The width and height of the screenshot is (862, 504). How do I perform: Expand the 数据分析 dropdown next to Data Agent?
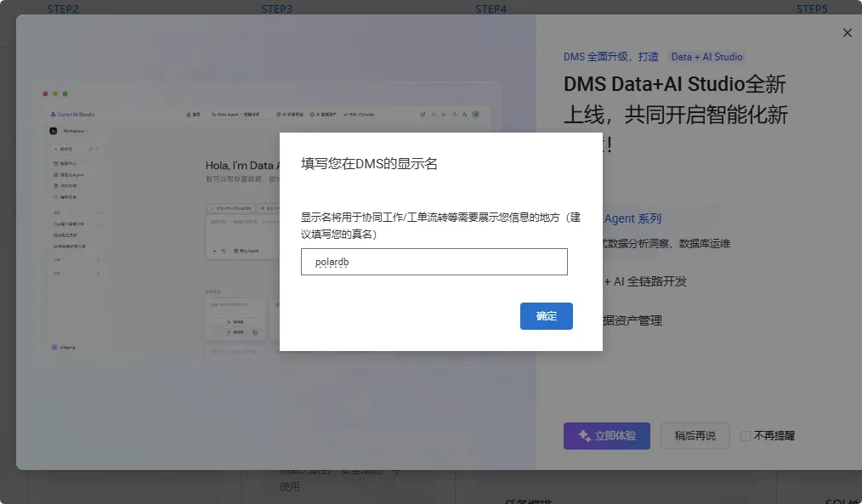pyautogui.click(x=252, y=114)
